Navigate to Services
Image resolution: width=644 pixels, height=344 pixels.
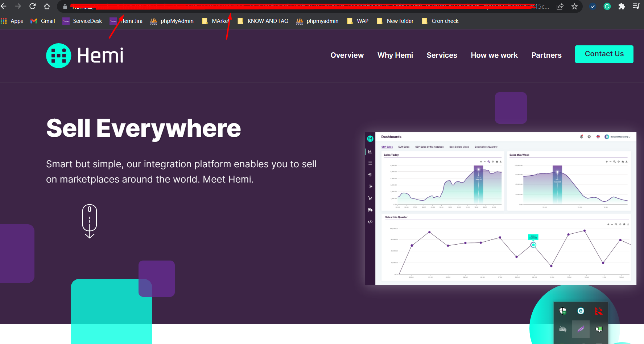[442, 55]
